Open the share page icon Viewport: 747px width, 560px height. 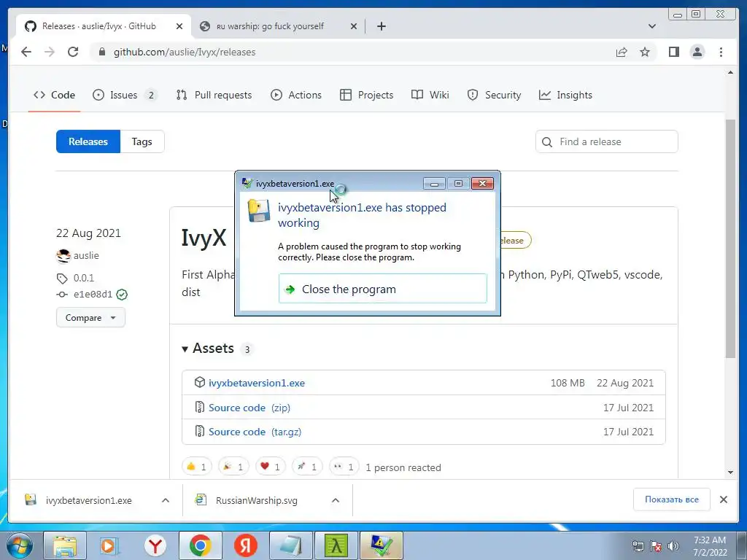coord(622,52)
